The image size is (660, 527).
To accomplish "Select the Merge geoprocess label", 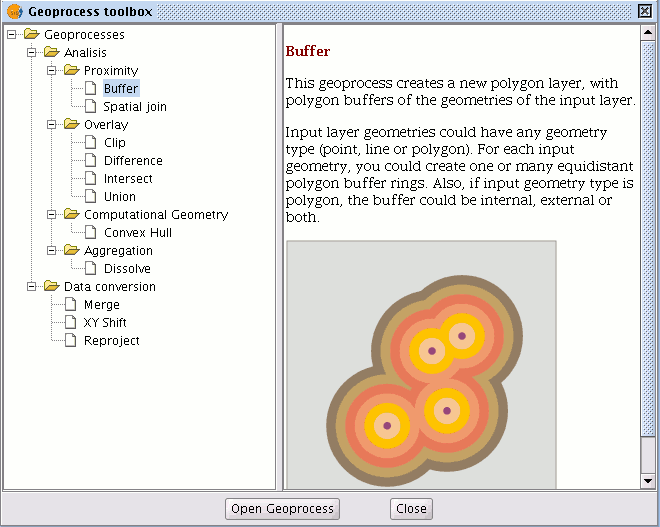I will pos(101,305).
